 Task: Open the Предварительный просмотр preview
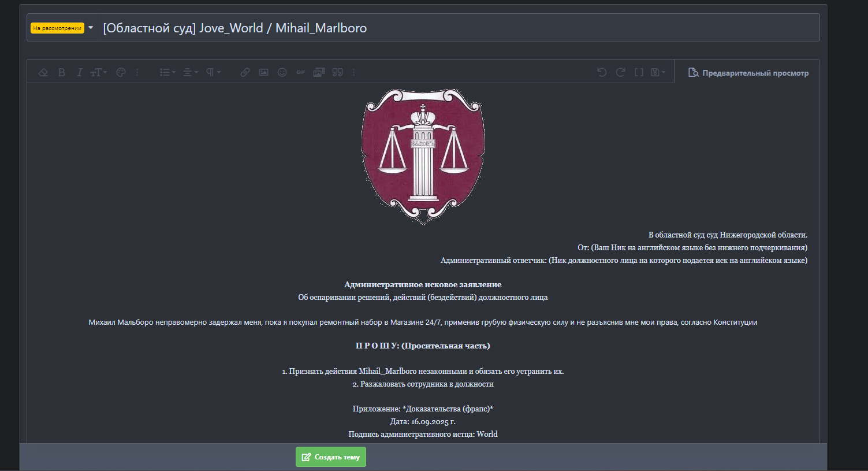click(748, 73)
